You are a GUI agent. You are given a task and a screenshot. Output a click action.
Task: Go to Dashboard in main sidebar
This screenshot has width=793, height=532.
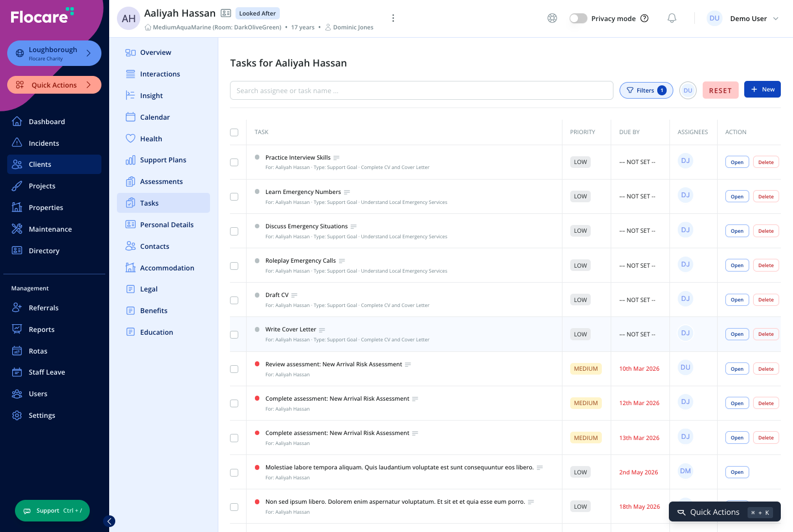(x=54, y=121)
